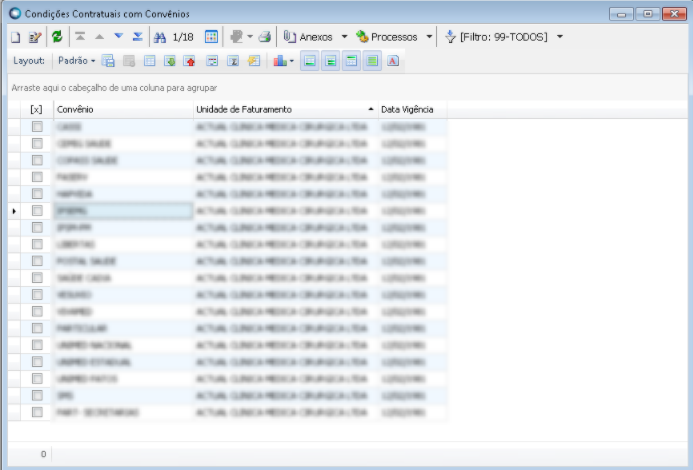Viewport: 693px width, 470px height.
Task: Click the new record blank page icon
Action: pyautogui.click(x=16, y=37)
